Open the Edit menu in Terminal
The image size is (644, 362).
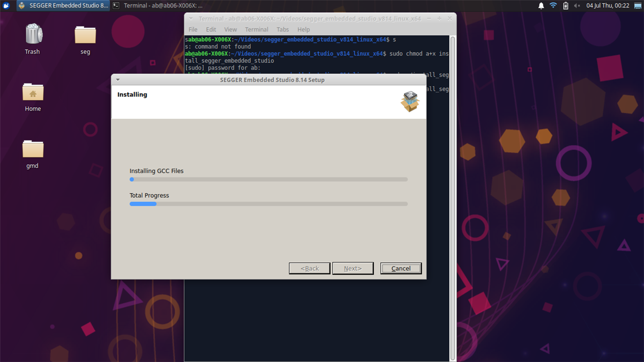[211, 30]
